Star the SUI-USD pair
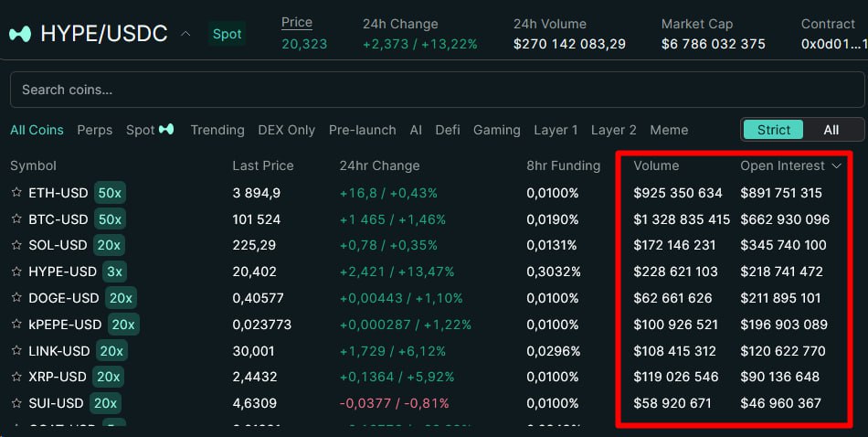Image resolution: width=868 pixels, height=437 pixels. click(16, 402)
